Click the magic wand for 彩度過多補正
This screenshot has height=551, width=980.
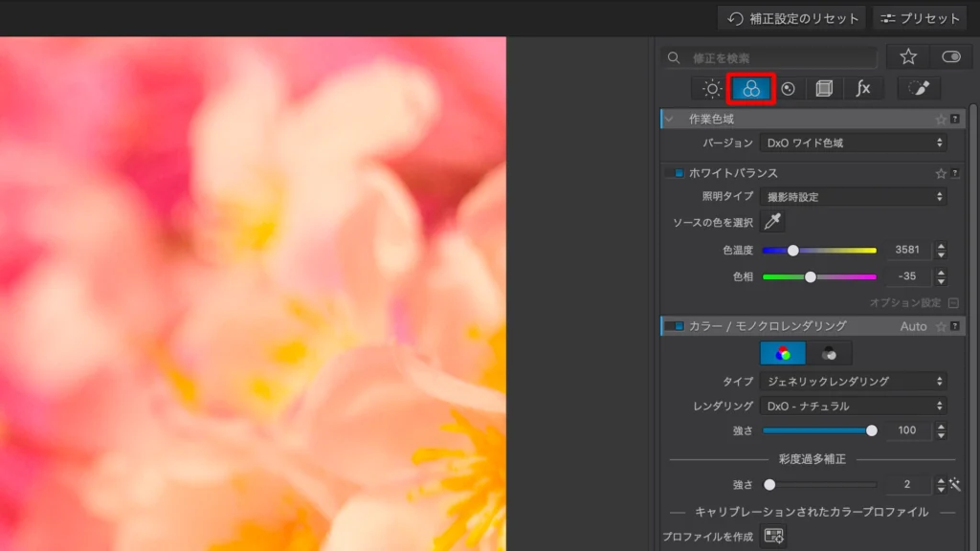(954, 485)
